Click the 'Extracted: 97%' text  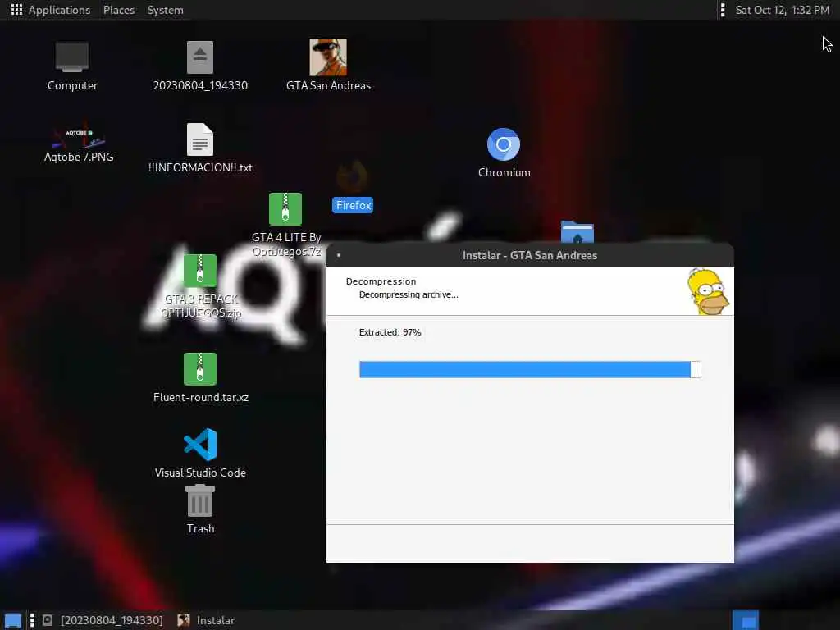click(390, 332)
